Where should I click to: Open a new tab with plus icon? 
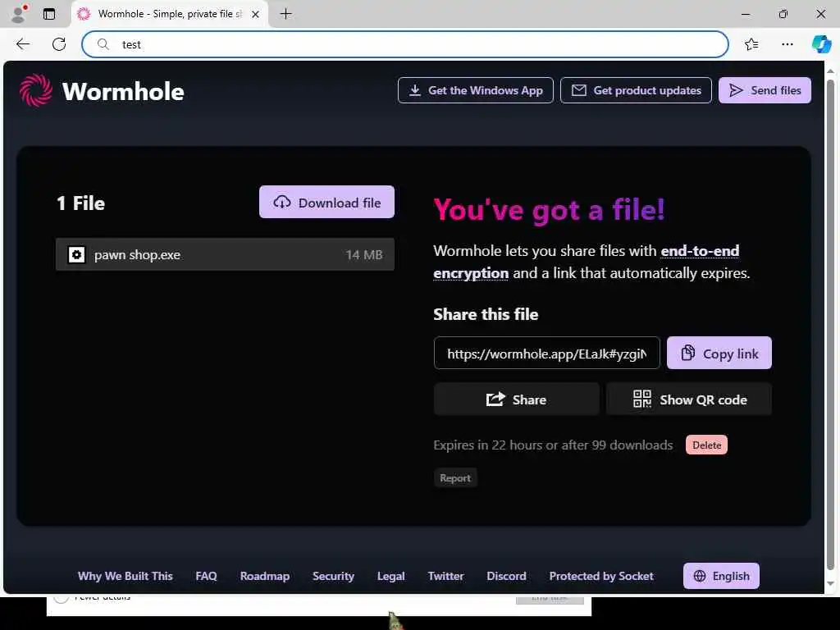286,14
